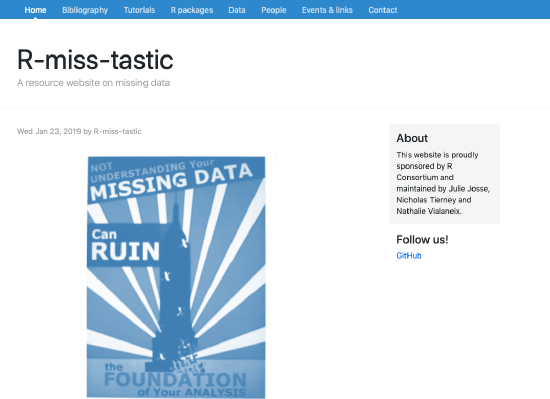Open the Tutorials page
The width and height of the screenshot is (550, 399).
point(139,10)
